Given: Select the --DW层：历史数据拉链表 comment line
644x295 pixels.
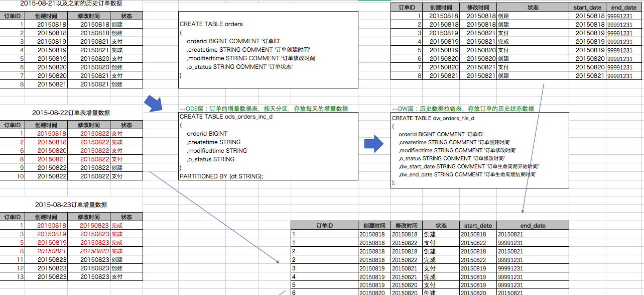Looking at the screenshot, I should click(x=462, y=108).
